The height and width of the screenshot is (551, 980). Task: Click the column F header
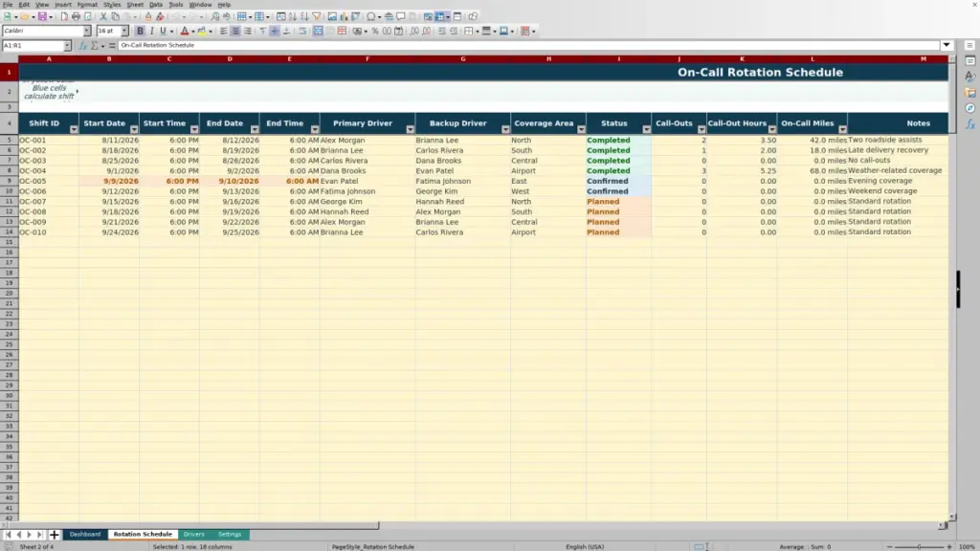[x=367, y=59]
